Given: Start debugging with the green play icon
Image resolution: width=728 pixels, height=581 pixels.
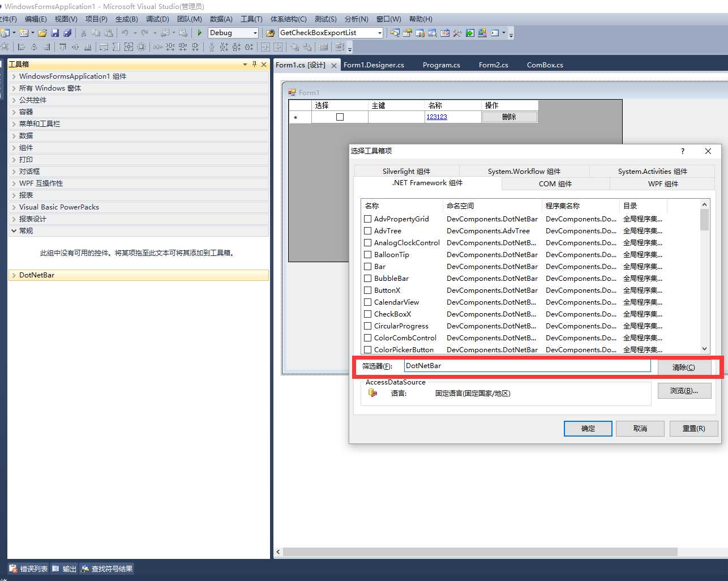Looking at the screenshot, I should point(200,33).
